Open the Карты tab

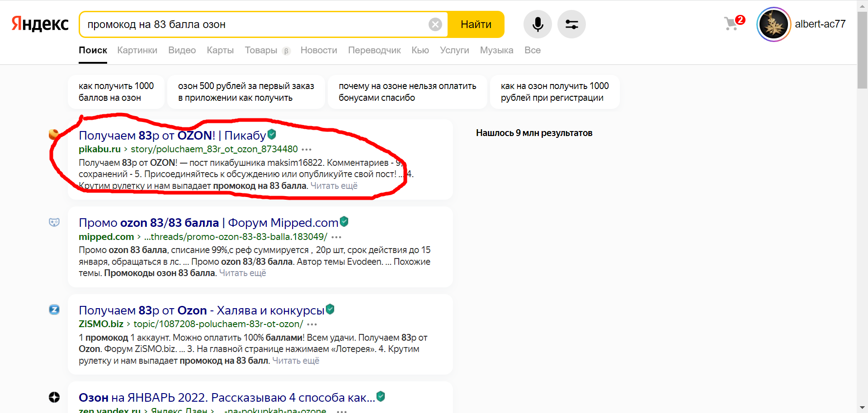(x=220, y=50)
